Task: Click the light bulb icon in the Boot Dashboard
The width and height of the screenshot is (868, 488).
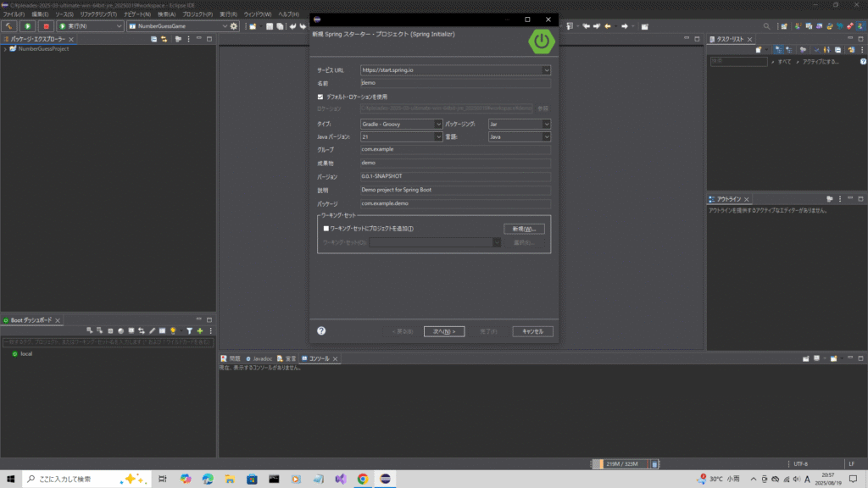Action: (x=173, y=331)
